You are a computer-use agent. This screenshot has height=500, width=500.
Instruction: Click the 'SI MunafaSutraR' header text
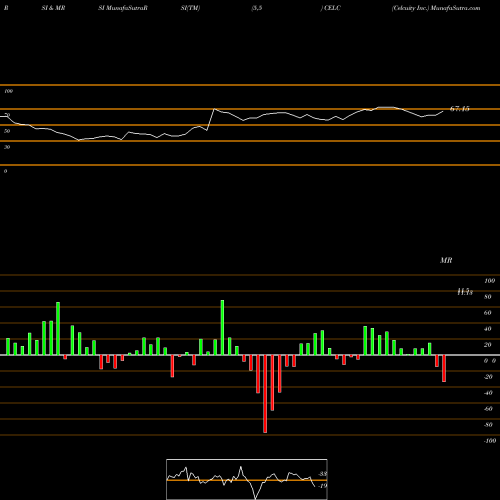pyautogui.click(x=123, y=8)
